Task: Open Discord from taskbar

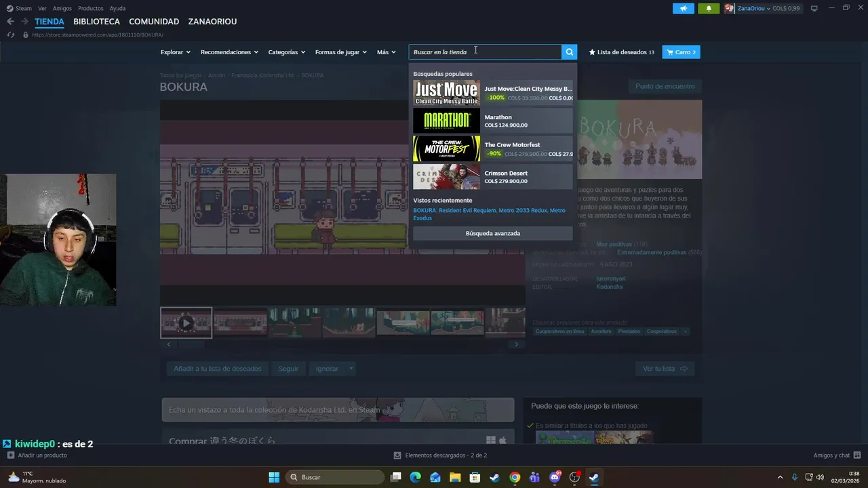Action: point(555,477)
